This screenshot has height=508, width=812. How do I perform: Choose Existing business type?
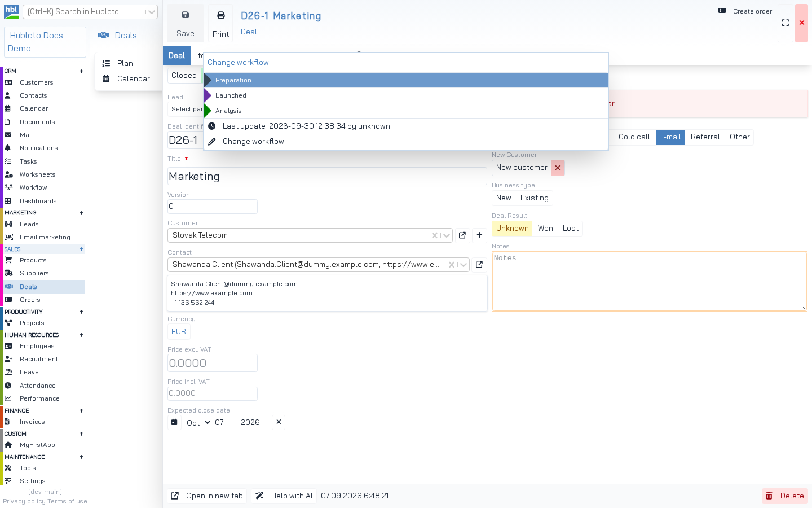[535, 198]
